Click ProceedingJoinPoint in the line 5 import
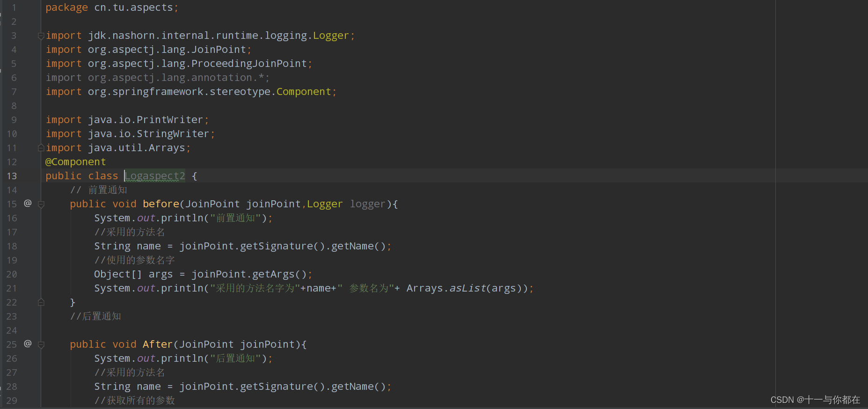The height and width of the screenshot is (409, 868). [249, 64]
